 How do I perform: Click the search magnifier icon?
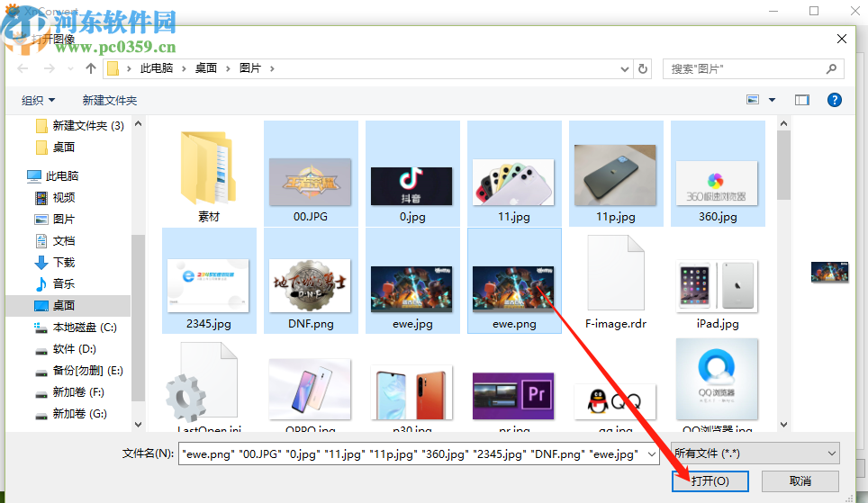[831, 68]
